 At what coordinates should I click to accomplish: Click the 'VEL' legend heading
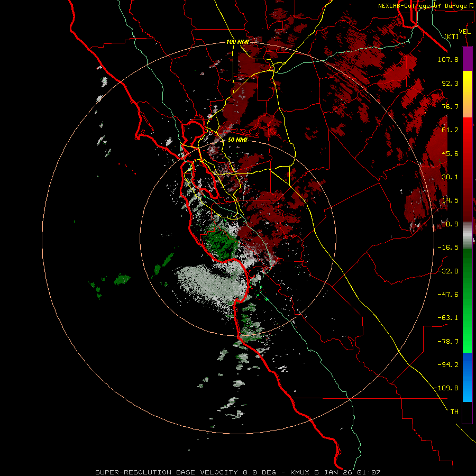[464, 32]
